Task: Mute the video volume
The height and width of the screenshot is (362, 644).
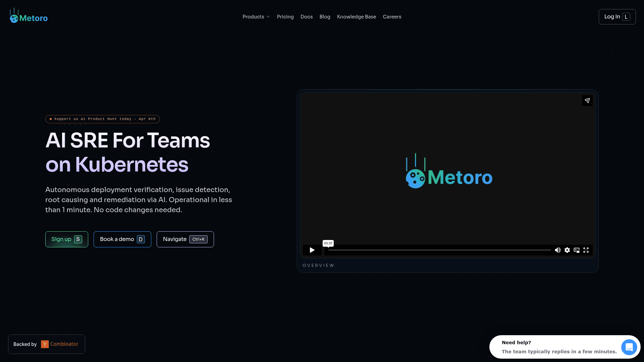Action: click(x=558, y=250)
